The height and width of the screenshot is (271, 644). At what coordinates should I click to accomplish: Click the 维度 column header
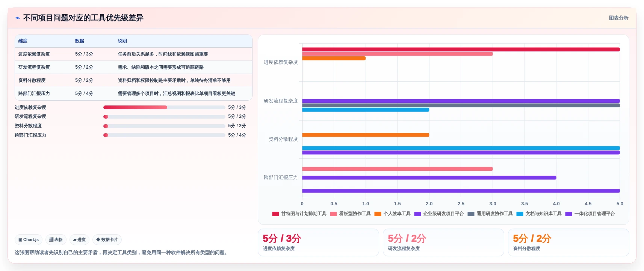click(x=23, y=41)
